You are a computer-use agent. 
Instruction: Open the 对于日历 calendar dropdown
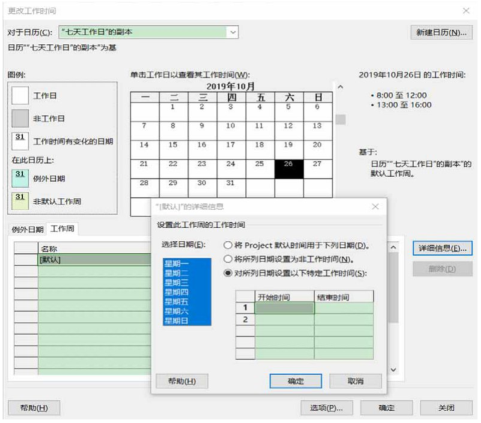(233, 32)
